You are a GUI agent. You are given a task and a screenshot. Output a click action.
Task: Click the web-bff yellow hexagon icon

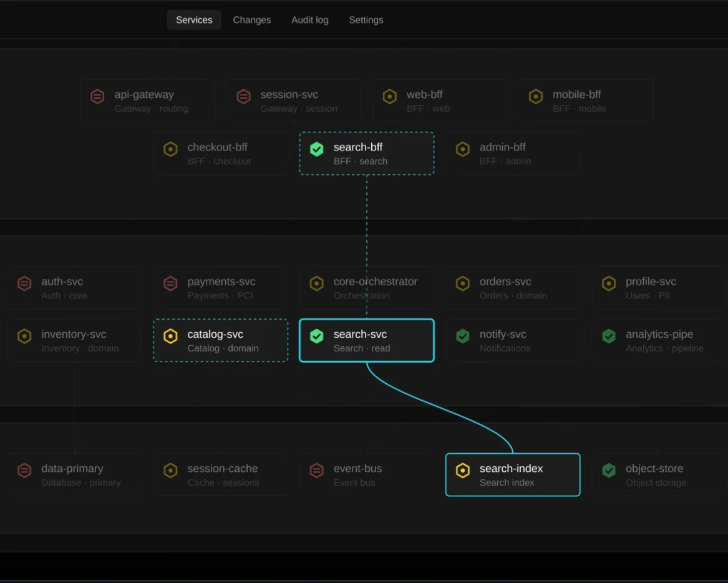(x=389, y=97)
